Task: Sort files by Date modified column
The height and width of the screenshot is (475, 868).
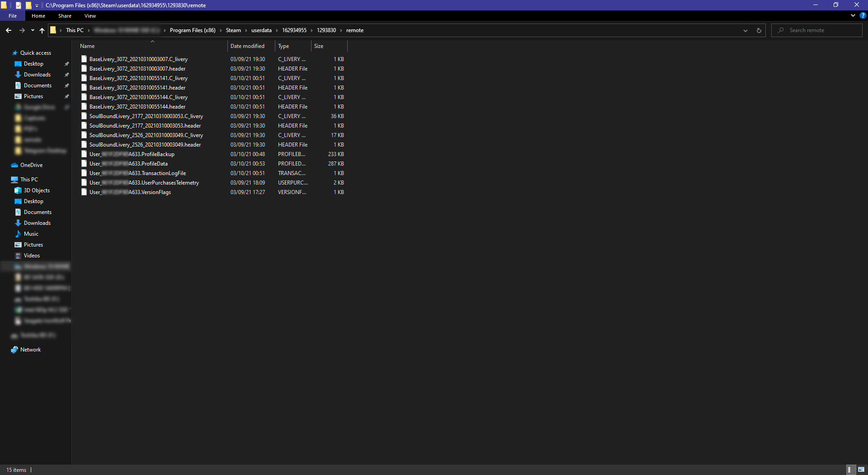Action: point(247,46)
